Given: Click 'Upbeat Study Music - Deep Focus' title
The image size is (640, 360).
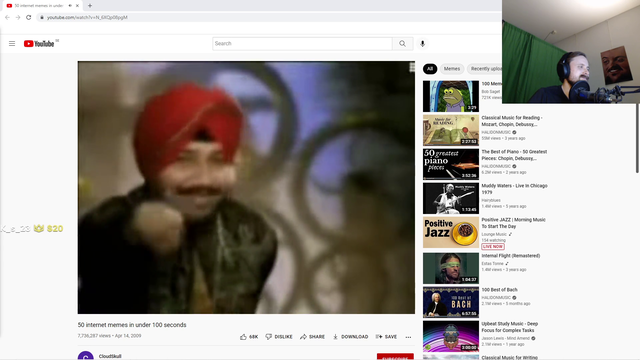Looking at the screenshot, I should 509,327.
